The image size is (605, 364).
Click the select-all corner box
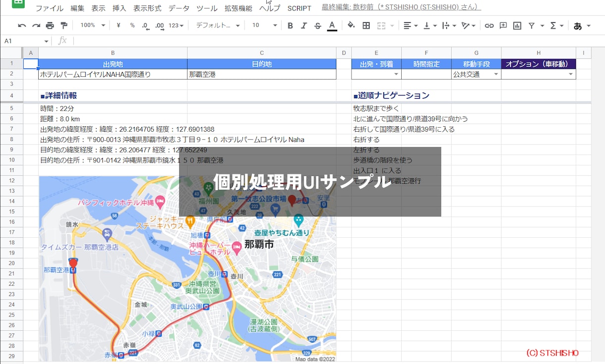(x=11, y=52)
